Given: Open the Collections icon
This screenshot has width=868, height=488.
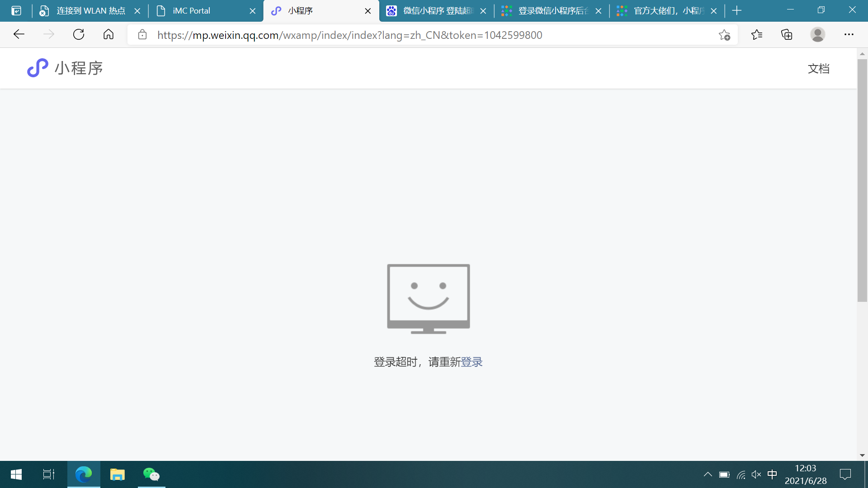Looking at the screenshot, I should point(787,35).
